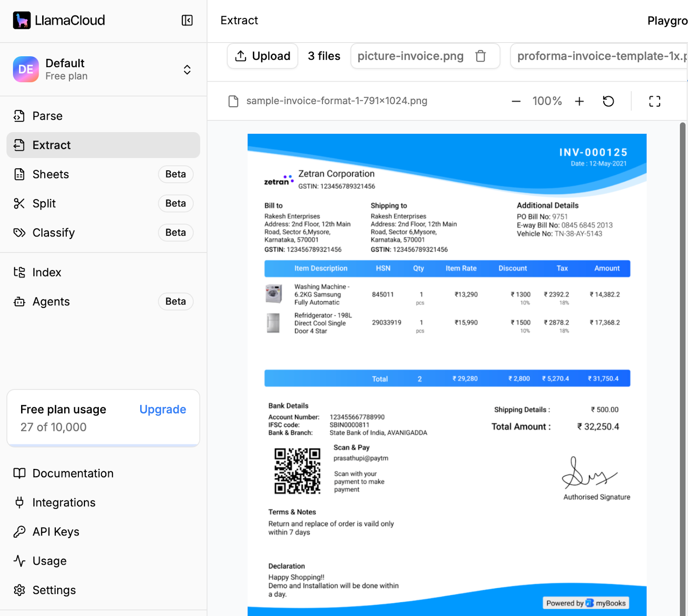Click the Upgrade plan link
Image resolution: width=688 pixels, height=616 pixels.
coord(163,409)
